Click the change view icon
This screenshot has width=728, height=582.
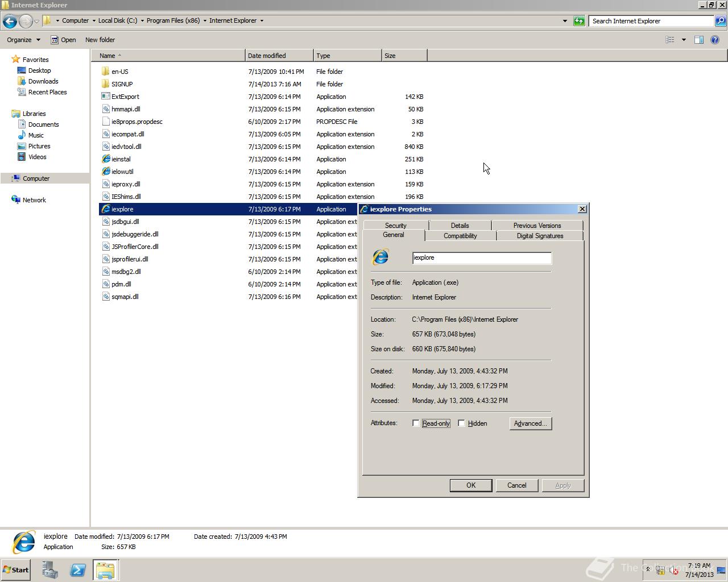point(670,40)
